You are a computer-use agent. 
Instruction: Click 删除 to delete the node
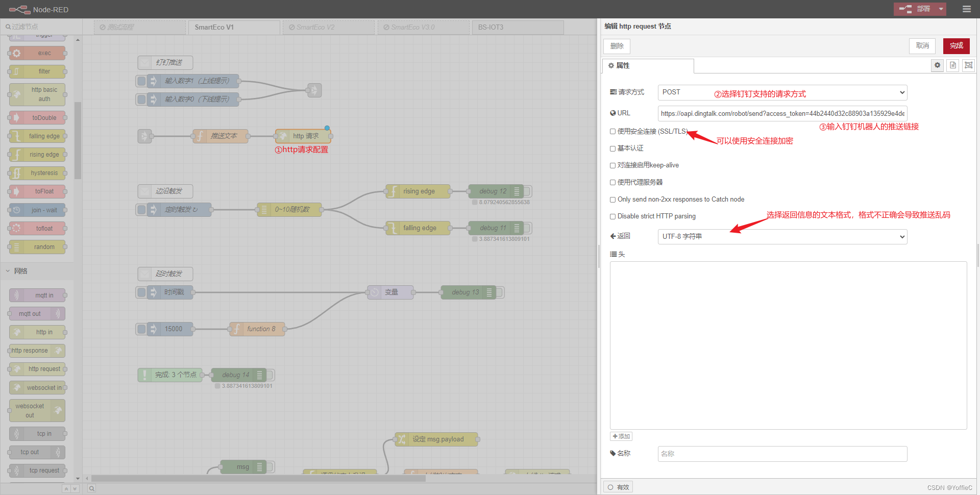[x=616, y=46]
